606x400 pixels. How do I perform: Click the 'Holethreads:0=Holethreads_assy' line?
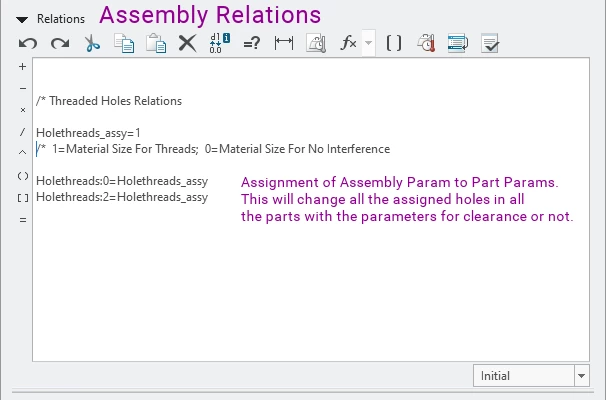[122, 181]
